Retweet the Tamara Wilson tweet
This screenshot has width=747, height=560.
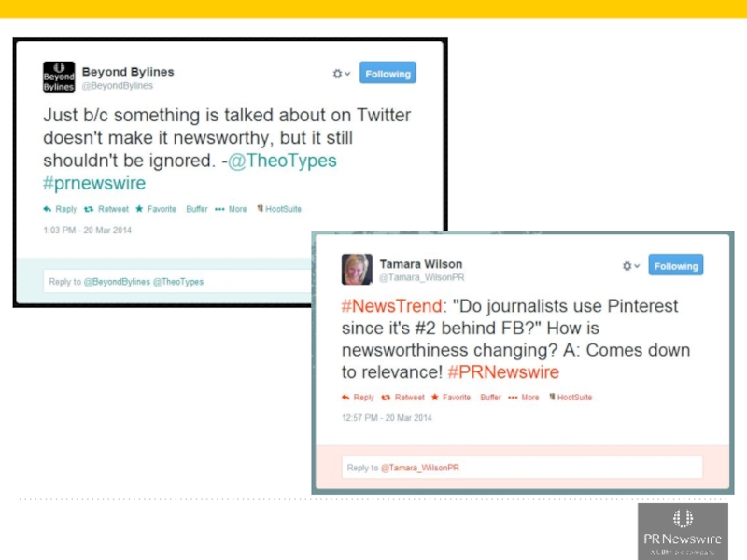402,398
